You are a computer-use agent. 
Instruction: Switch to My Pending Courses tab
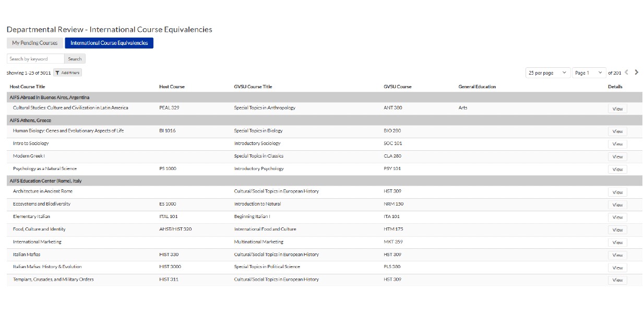(35, 43)
